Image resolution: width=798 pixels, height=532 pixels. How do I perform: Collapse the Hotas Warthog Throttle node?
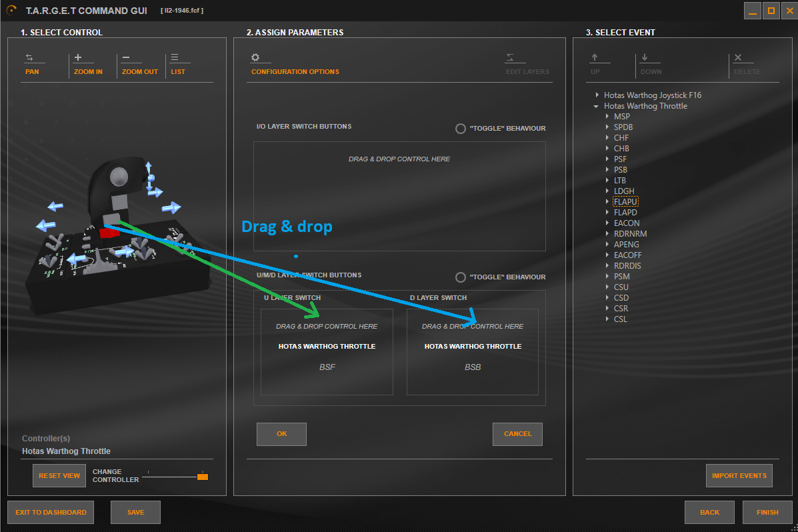[x=596, y=107]
